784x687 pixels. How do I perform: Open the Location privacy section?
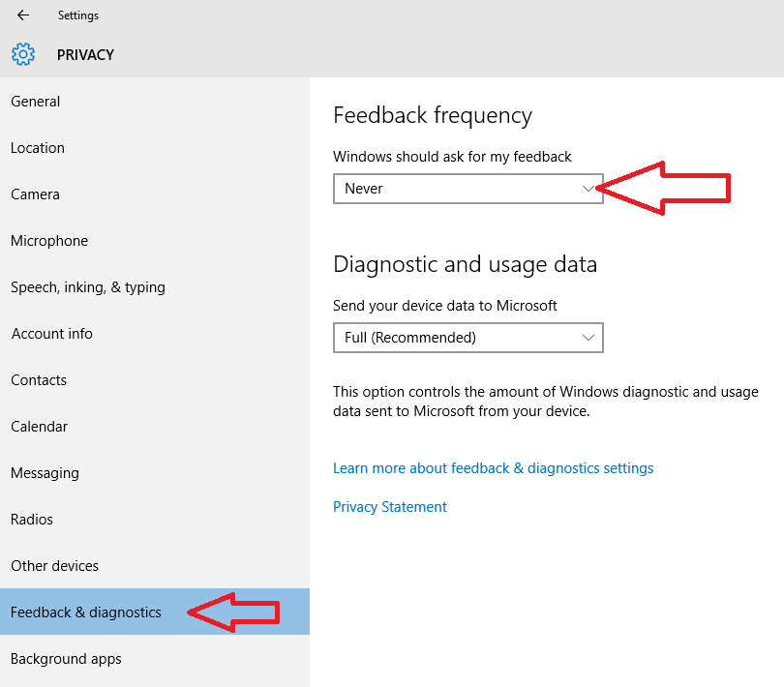[155, 148]
